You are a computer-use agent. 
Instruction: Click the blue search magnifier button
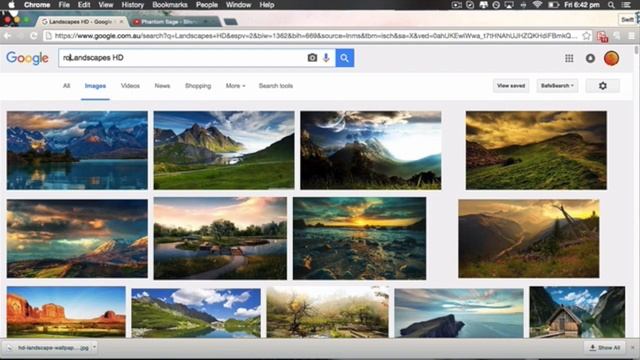point(344,58)
